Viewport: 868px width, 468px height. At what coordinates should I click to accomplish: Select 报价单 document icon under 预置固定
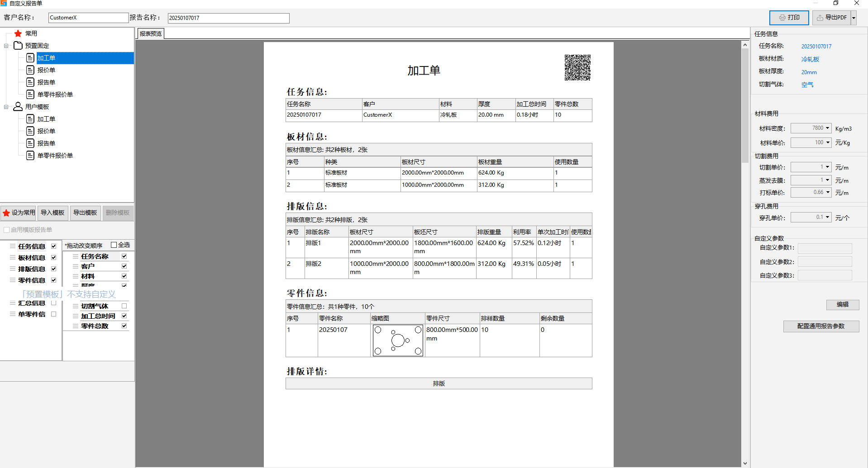(x=30, y=70)
